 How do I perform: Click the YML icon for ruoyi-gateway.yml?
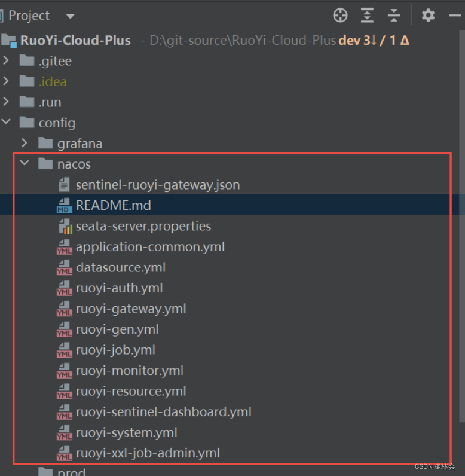(65, 309)
